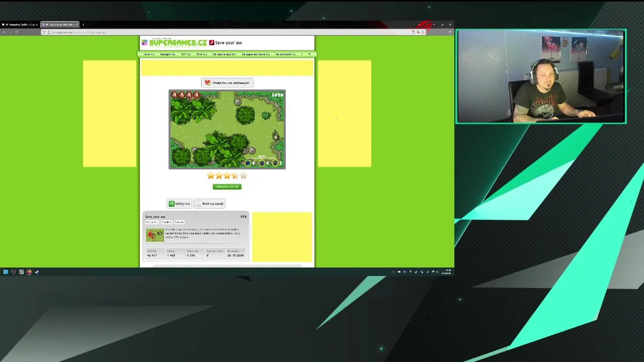The width and height of the screenshot is (644, 362).
Task: Click the Supergames.cz logo
Action: (x=174, y=43)
